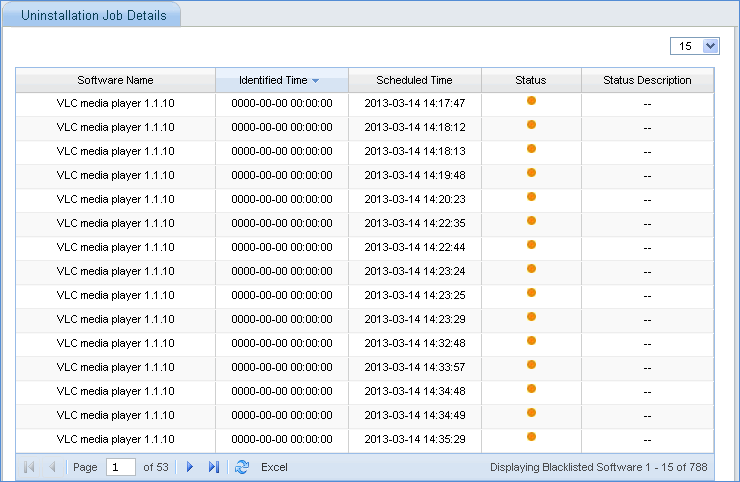
Task: Sort by Identified Time column header
Action: point(282,80)
